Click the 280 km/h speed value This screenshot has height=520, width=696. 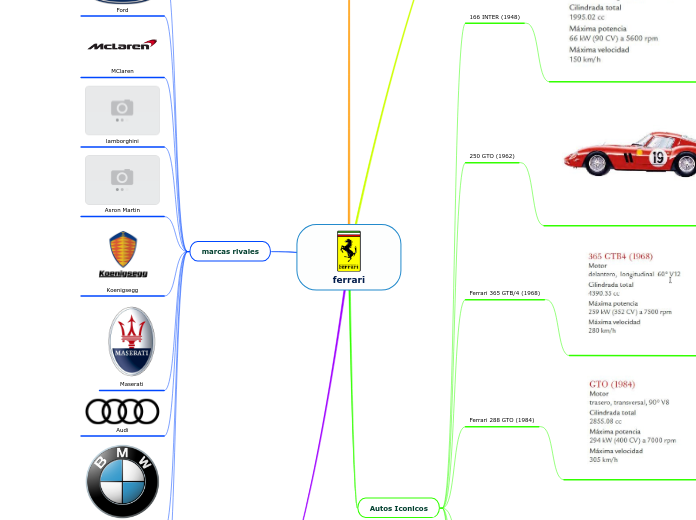click(602, 331)
